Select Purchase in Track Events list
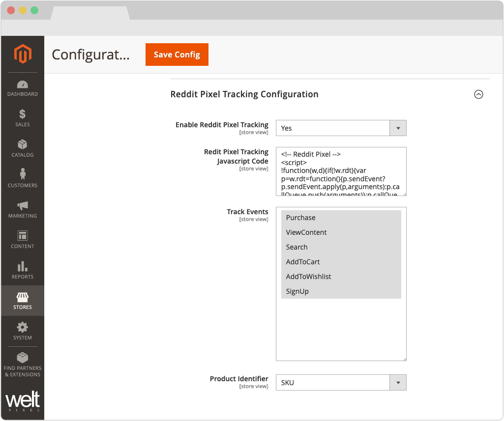The height and width of the screenshot is (421, 504). (x=301, y=218)
